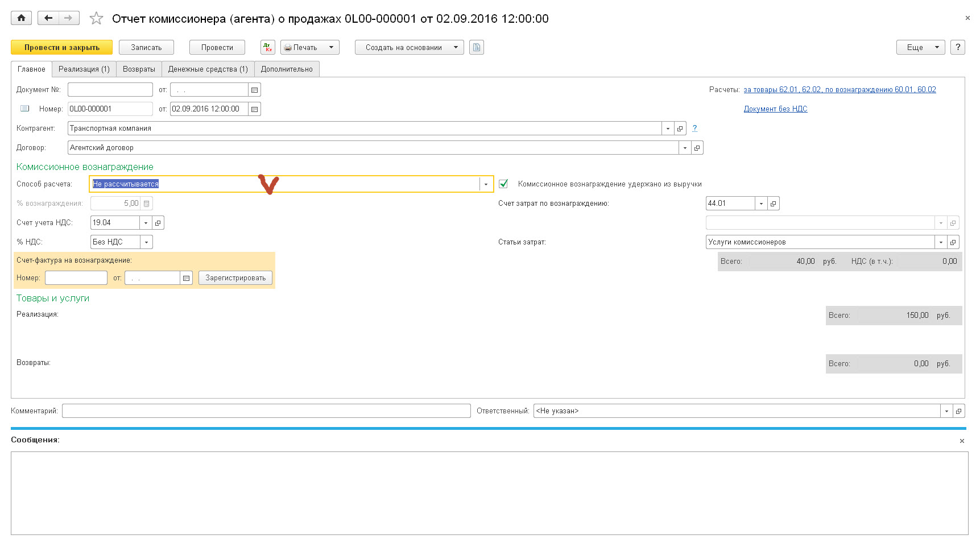
Task: Open the Денежные средства (1) tab
Action: tap(208, 69)
